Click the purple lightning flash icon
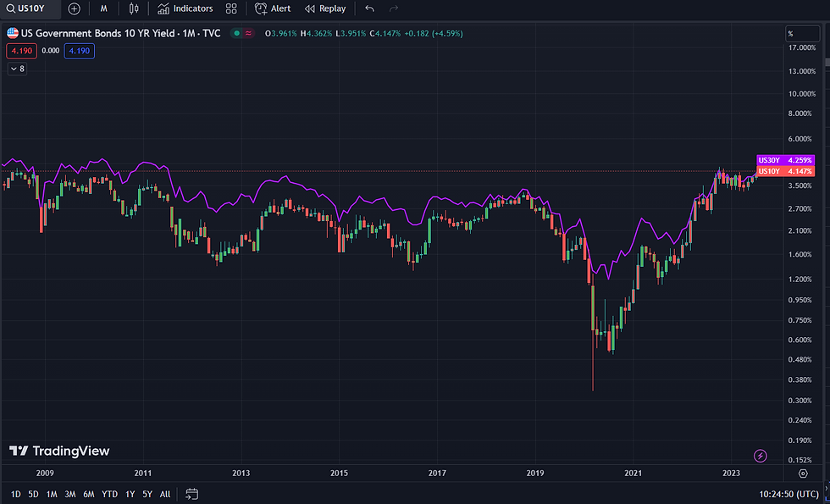830x504 pixels. pos(760,456)
